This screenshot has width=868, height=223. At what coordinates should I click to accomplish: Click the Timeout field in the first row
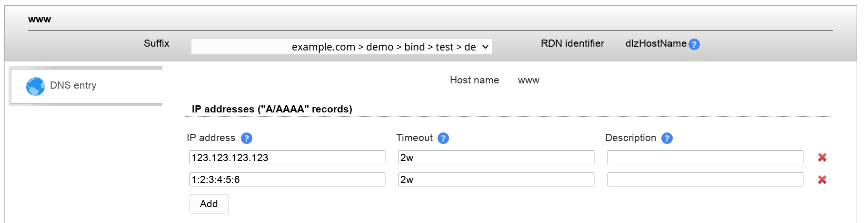(496, 157)
